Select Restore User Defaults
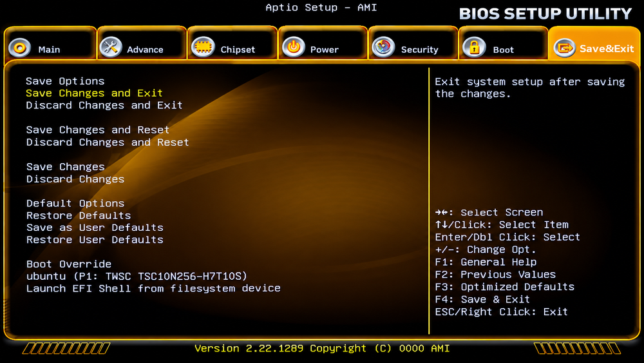 click(x=95, y=240)
